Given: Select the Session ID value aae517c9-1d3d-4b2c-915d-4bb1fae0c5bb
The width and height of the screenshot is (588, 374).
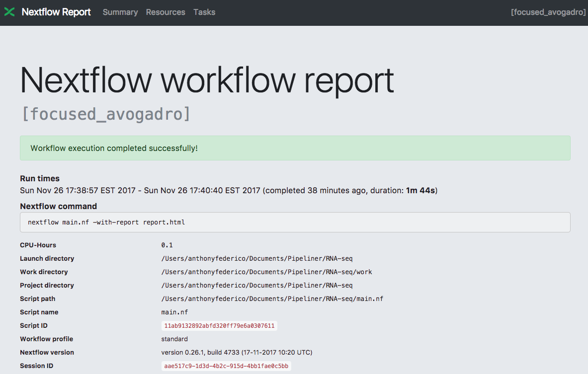Looking at the screenshot, I should click(x=226, y=366).
